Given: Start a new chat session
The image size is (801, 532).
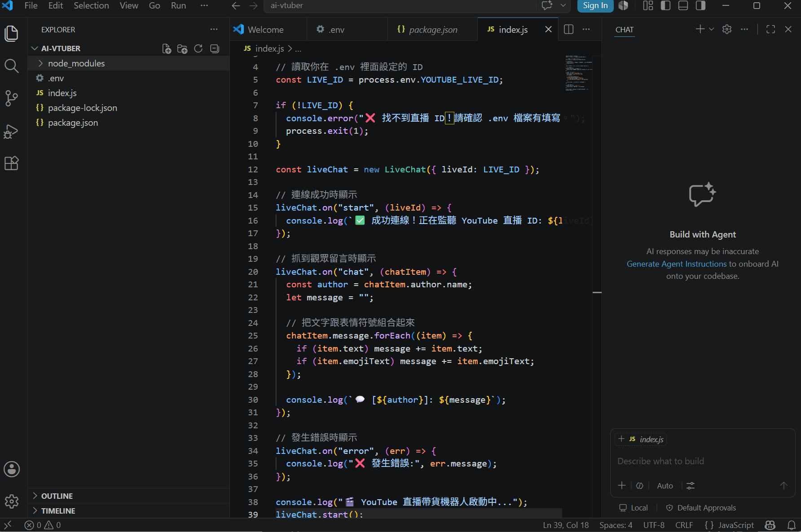Looking at the screenshot, I should pyautogui.click(x=700, y=29).
